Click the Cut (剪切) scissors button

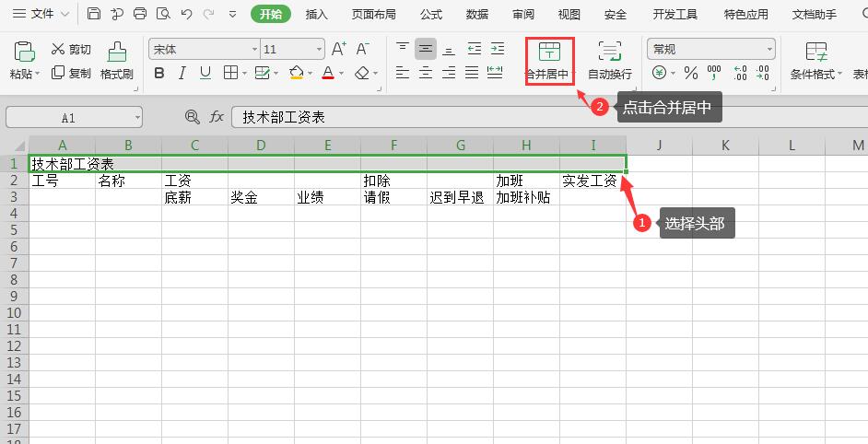coord(71,49)
